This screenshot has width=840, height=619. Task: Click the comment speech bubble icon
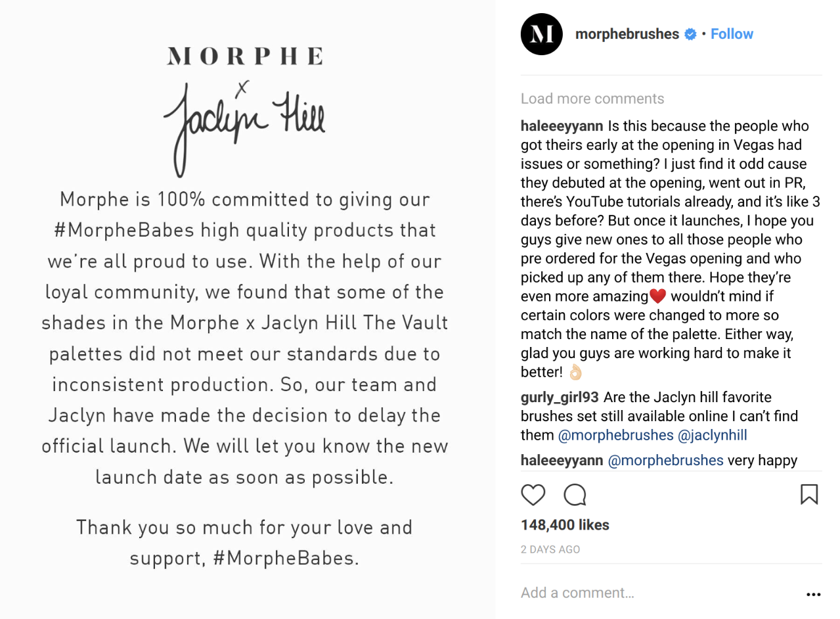tap(575, 494)
